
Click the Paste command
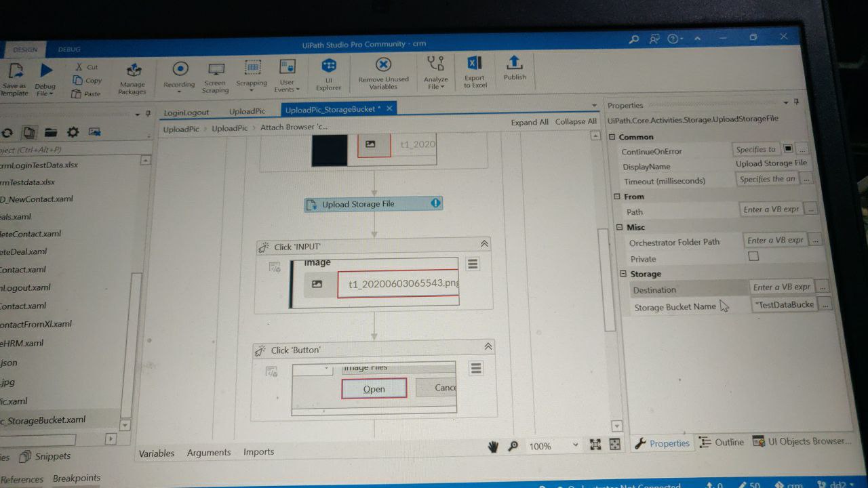coord(87,94)
